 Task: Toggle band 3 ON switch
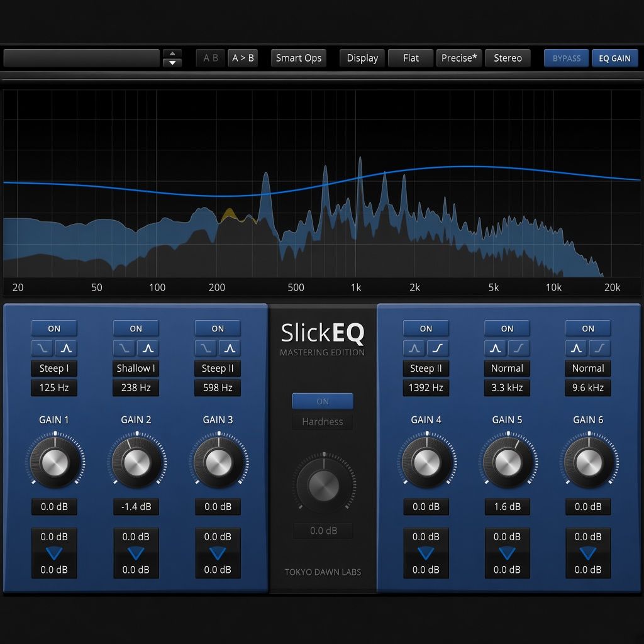coord(218,328)
